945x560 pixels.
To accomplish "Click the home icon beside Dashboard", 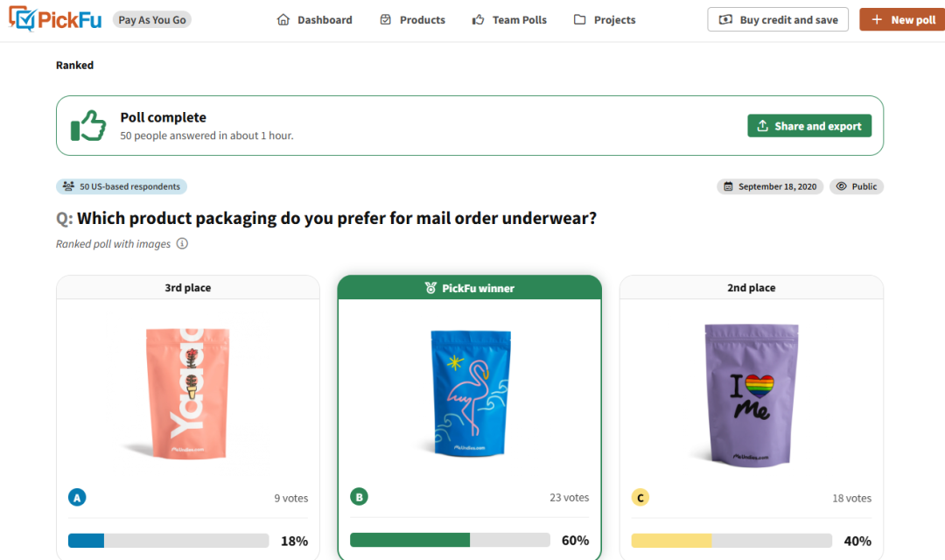I will pyautogui.click(x=283, y=19).
